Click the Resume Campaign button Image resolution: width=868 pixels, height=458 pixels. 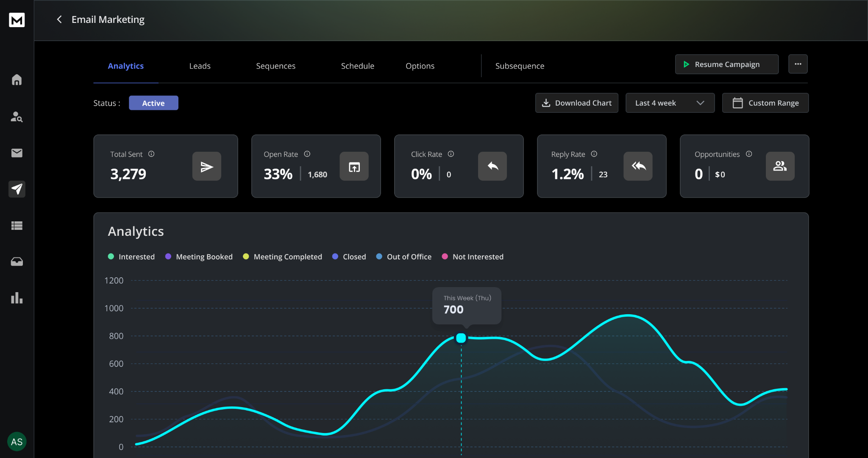(x=726, y=64)
